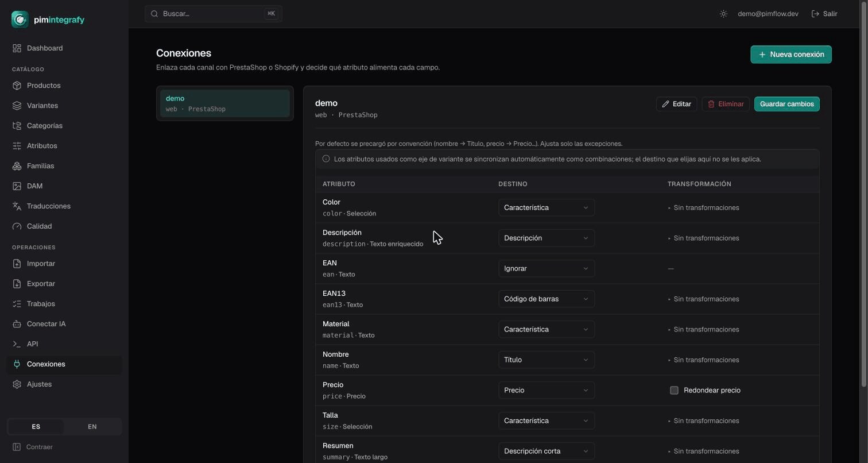Expand transformations for the Material row
Image resolution: width=868 pixels, height=463 pixels.
[703, 330]
